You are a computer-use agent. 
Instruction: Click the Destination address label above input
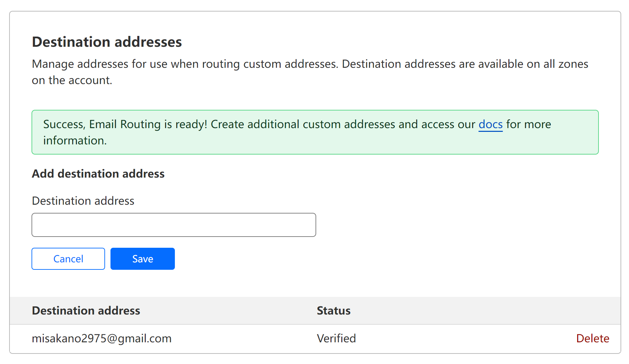click(83, 201)
